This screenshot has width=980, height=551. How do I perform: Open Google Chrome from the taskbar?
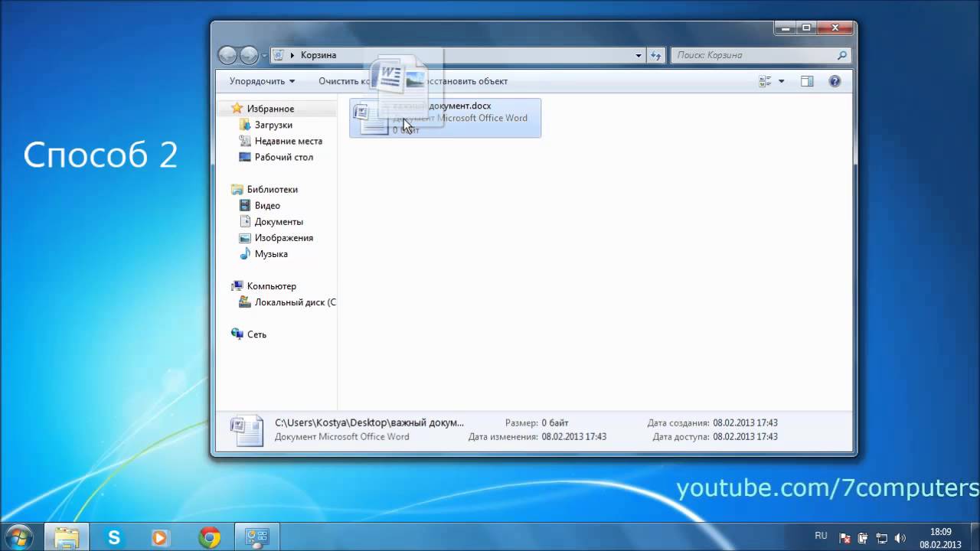pos(209,537)
